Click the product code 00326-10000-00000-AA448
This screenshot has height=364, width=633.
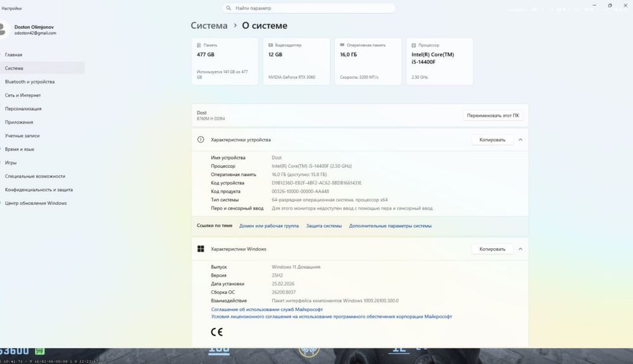pos(300,191)
